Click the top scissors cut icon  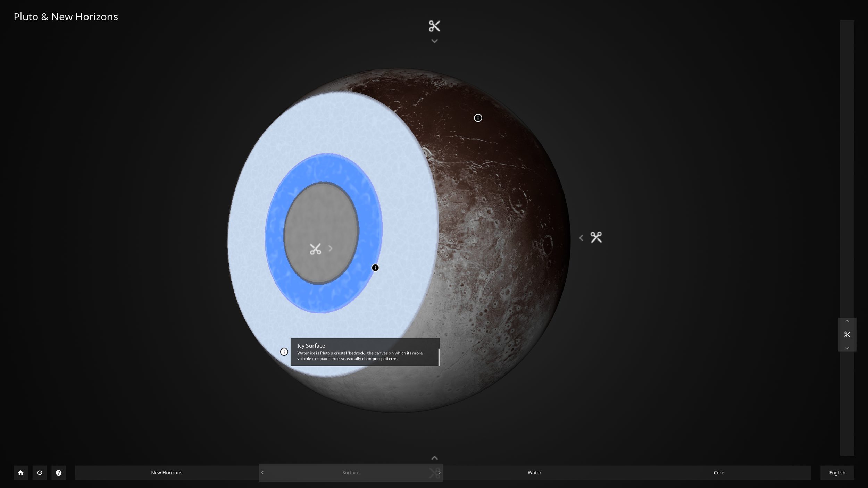[x=434, y=26]
